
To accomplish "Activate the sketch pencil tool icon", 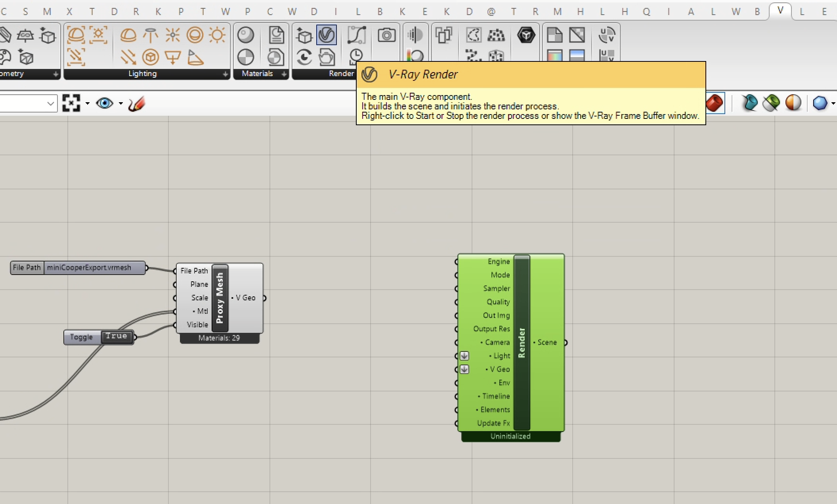I will tap(137, 103).
